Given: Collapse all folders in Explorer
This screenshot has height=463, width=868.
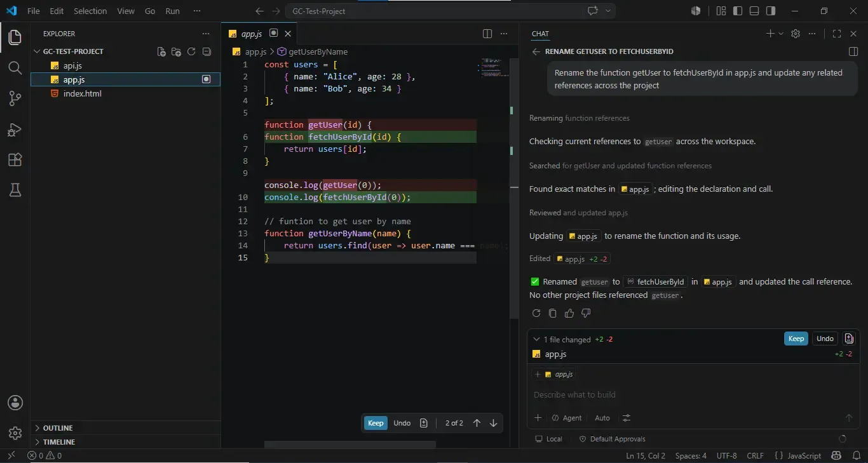Looking at the screenshot, I should point(207,51).
